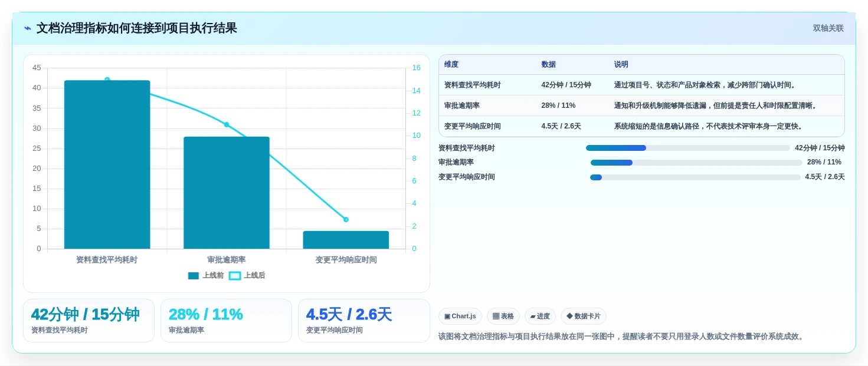This screenshot has height=366, width=868.
Task: Click the 资料查找平均耗时 bar in chart
Action: tap(107, 164)
